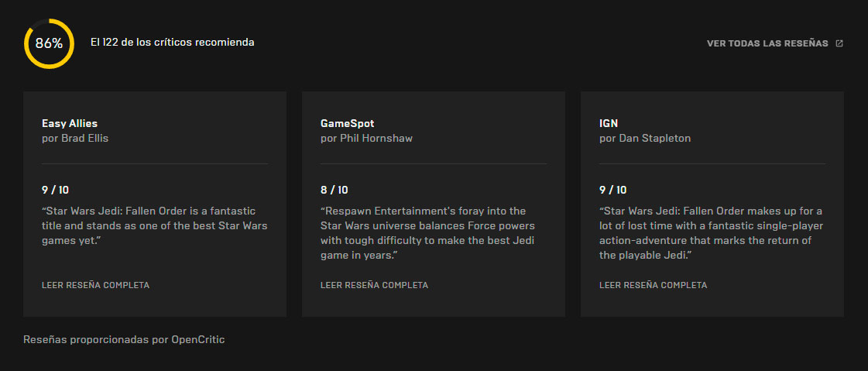Click the GameSpot review quote text

point(427,232)
